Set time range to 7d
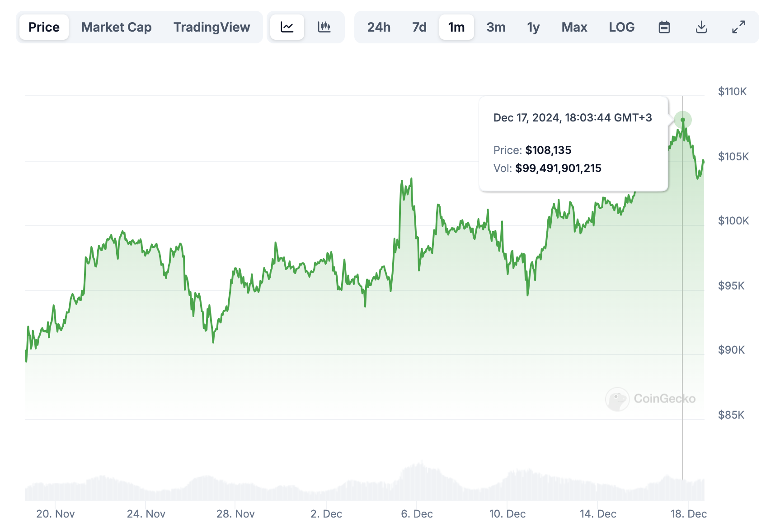The width and height of the screenshot is (780, 532). coord(419,27)
